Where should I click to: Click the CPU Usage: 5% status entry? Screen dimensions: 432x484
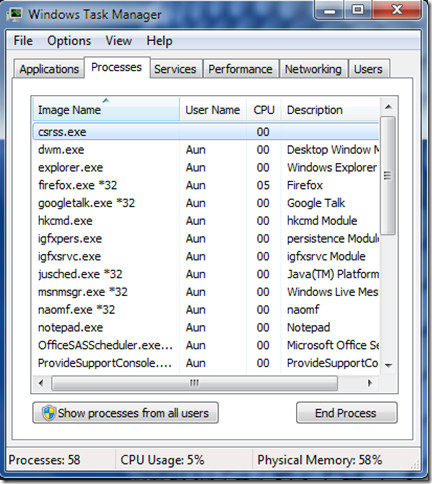click(162, 460)
